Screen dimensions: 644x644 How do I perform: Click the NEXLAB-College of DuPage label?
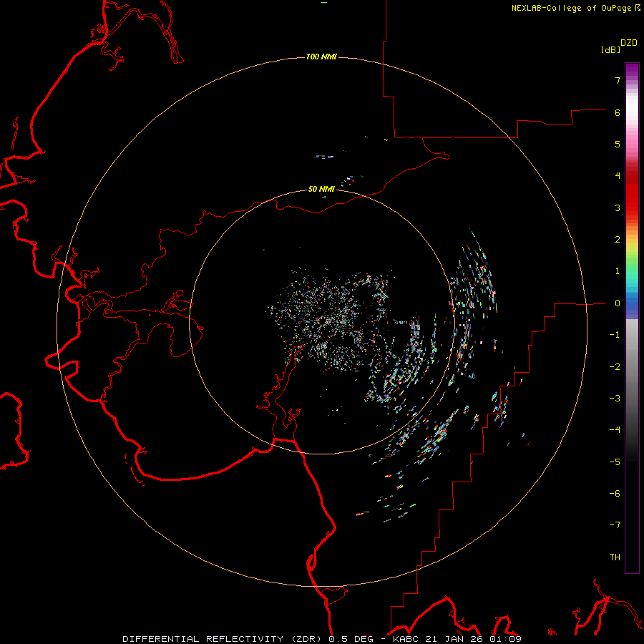point(571,8)
